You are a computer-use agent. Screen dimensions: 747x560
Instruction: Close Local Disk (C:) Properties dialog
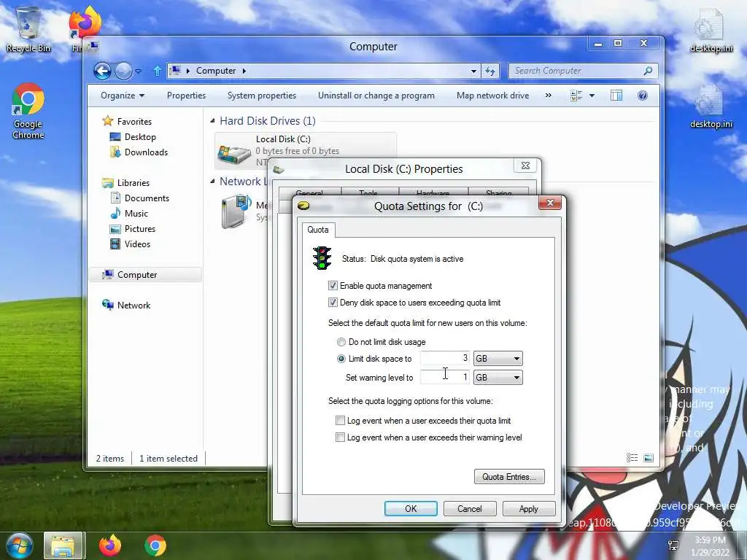click(x=525, y=166)
